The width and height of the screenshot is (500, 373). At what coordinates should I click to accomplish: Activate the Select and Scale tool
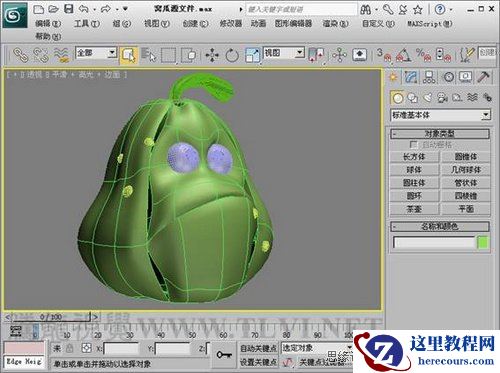[x=252, y=55]
